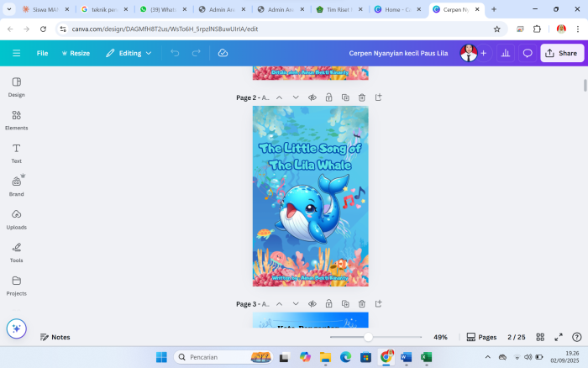Screen dimensions: 588x368
Task: Open Word from the taskbar
Action: point(406,357)
